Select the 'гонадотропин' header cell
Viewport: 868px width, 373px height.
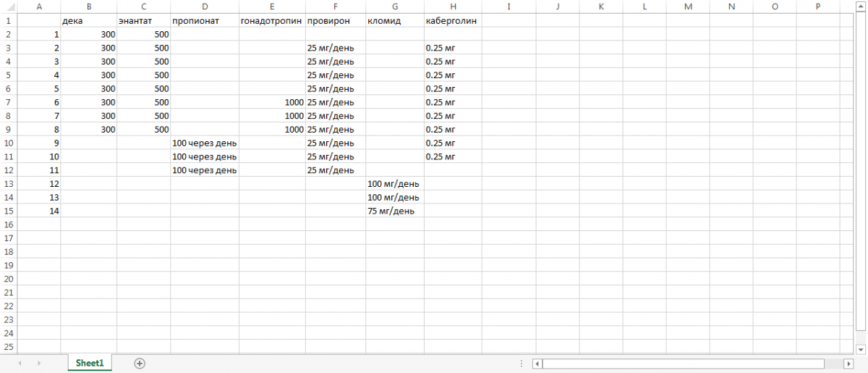(x=272, y=21)
